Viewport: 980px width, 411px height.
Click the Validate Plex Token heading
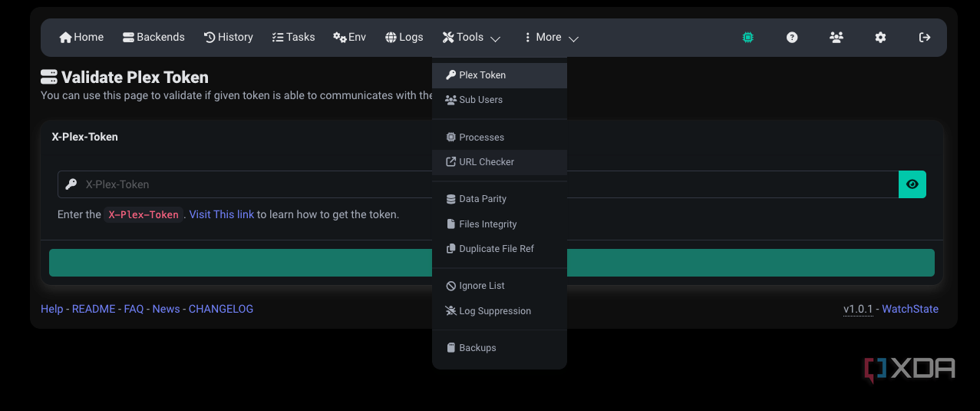tap(124, 77)
